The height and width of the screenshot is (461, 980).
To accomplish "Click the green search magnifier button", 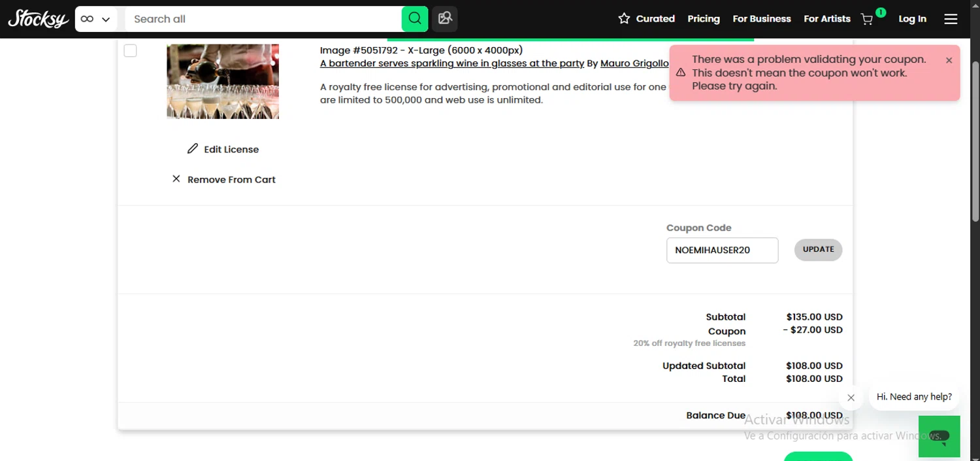I will (x=415, y=19).
